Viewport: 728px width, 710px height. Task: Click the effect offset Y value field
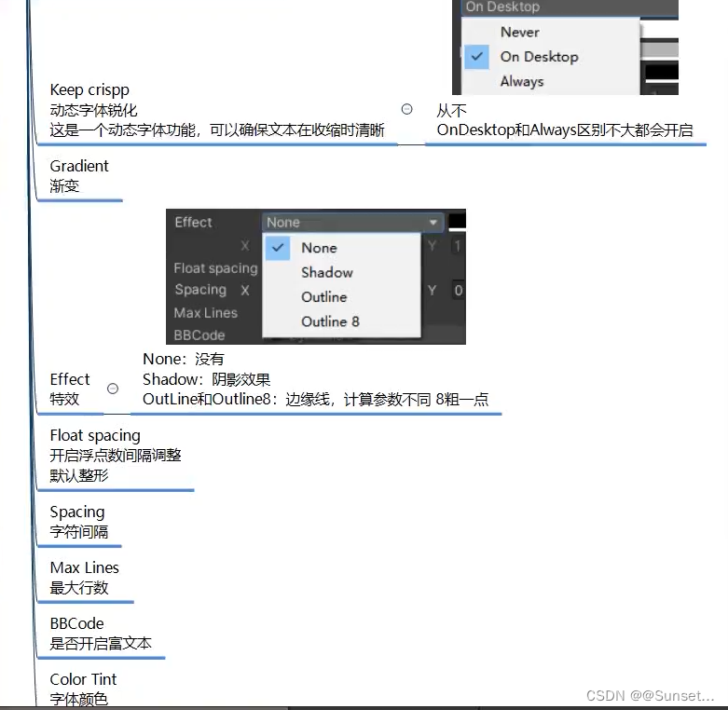coord(458,245)
